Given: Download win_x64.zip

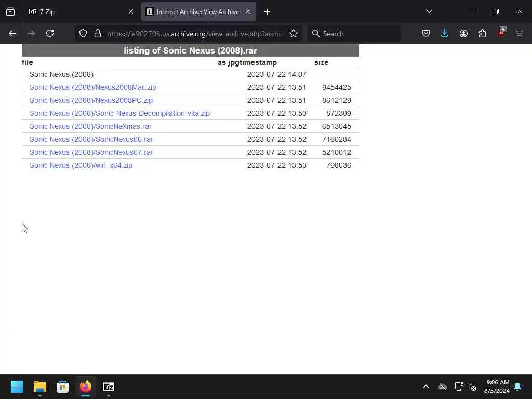Looking at the screenshot, I should (x=81, y=165).
